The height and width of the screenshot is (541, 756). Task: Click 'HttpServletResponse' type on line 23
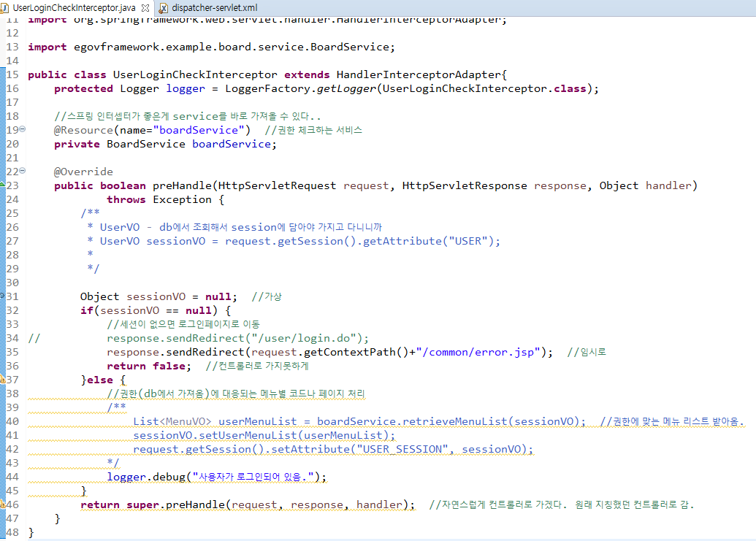tap(465, 185)
